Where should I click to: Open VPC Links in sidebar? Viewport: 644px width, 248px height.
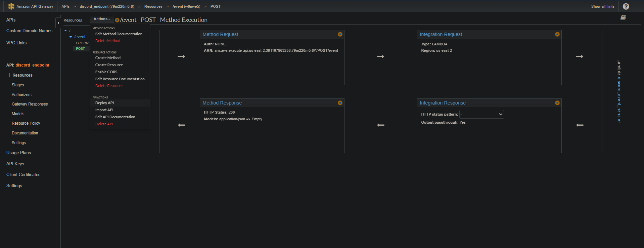click(x=16, y=43)
